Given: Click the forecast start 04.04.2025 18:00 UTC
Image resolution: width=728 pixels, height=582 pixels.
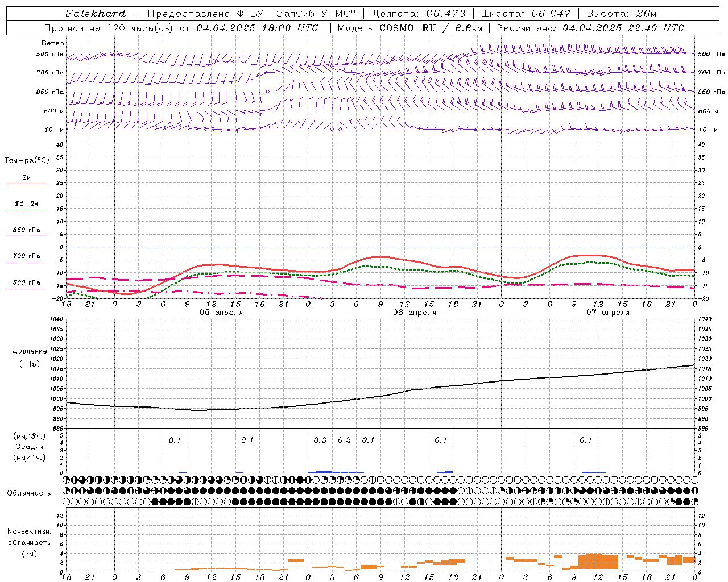Looking at the screenshot, I should point(257,28).
